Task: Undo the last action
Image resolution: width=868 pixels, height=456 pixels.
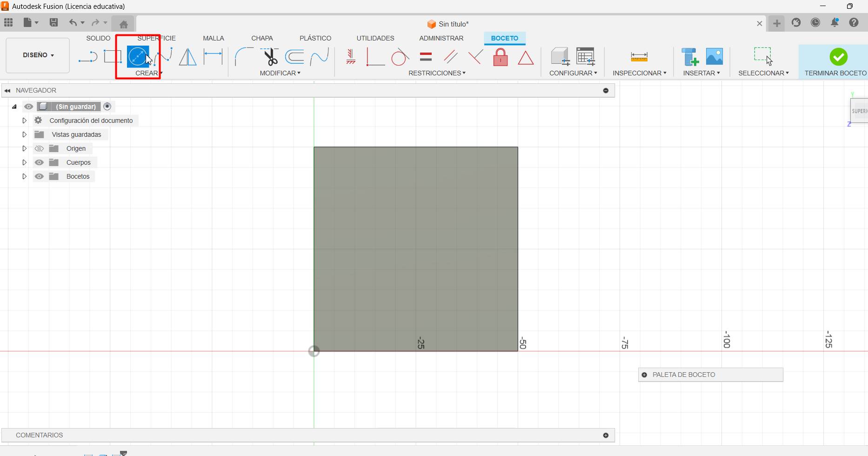Action: (x=73, y=22)
